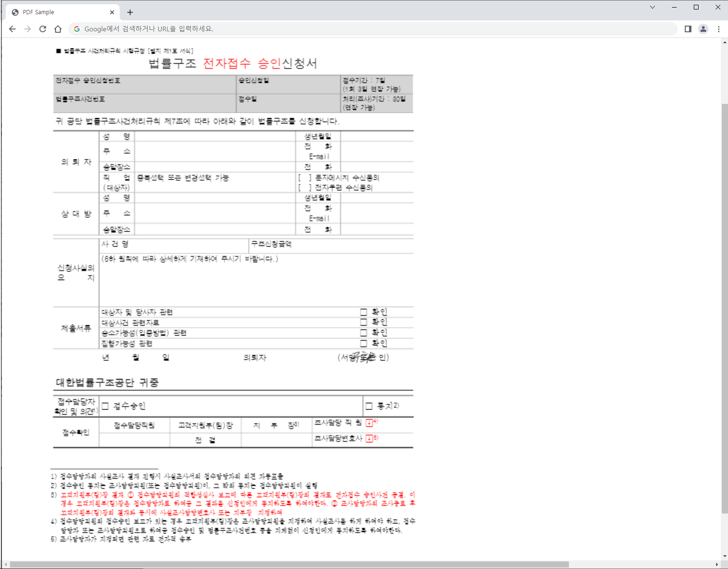Check the 접수승인 checkbox
Image resolution: width=728 pixels, height=569 pixels.
coord(104,406)
